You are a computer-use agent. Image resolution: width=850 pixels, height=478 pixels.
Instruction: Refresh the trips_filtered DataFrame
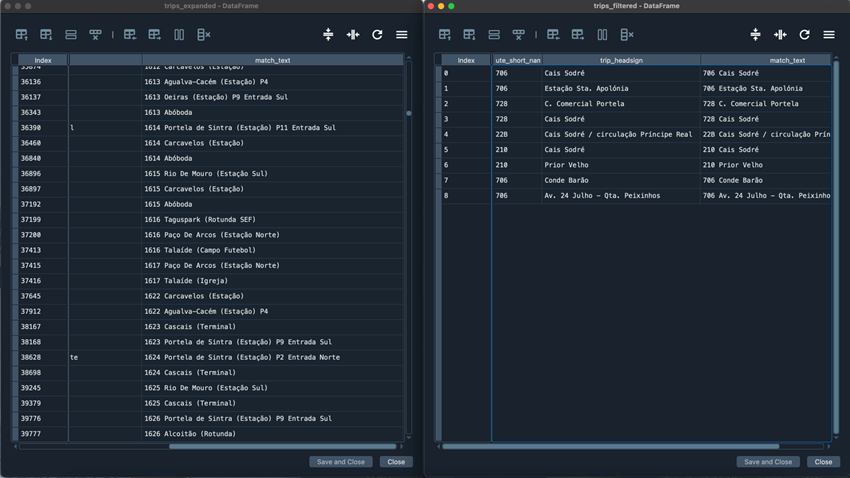pyautogui.click(x=804, y=35)
